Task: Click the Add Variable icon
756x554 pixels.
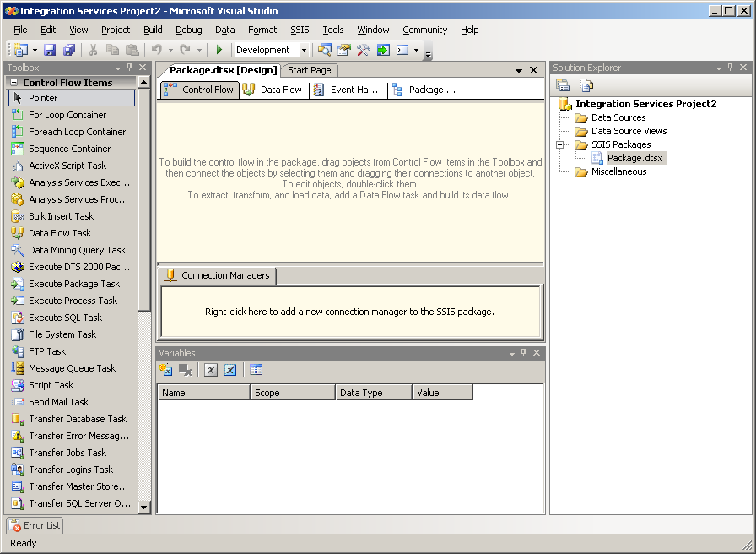Action: click(166, 370)
